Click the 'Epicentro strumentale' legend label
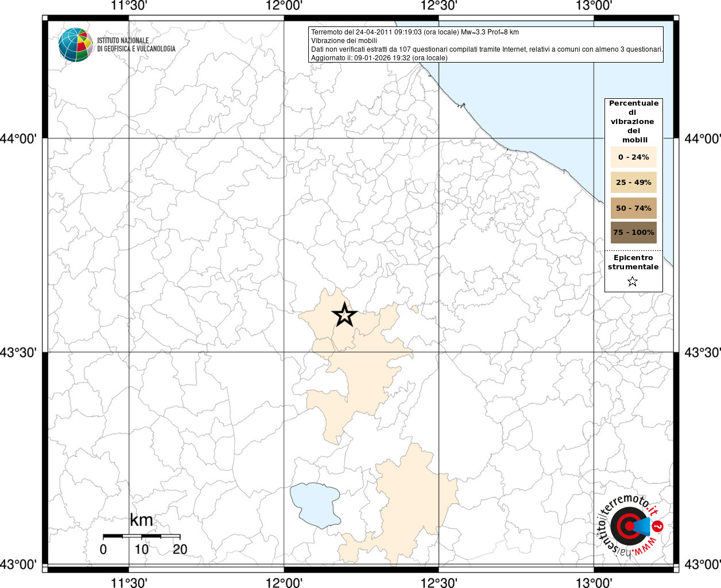 (633, 262)
